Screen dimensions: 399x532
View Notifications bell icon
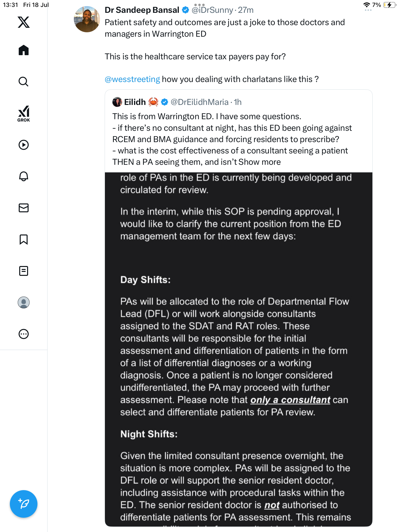24,176
